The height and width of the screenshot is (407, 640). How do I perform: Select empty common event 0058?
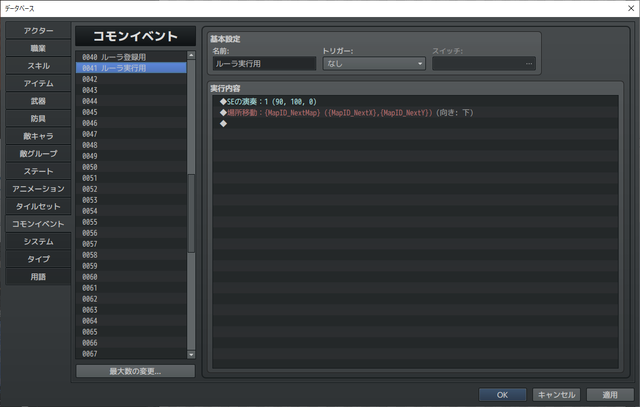(131, 255)
